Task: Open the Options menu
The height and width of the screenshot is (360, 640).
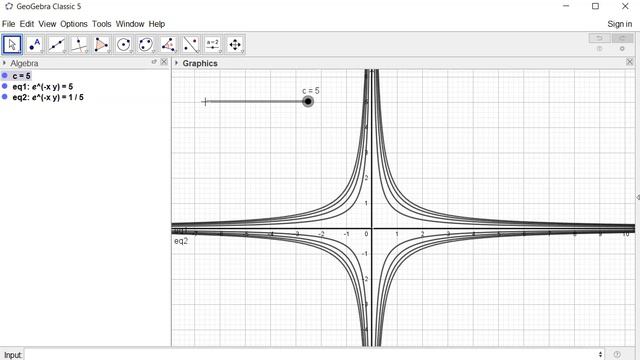Action: (74, 24)
